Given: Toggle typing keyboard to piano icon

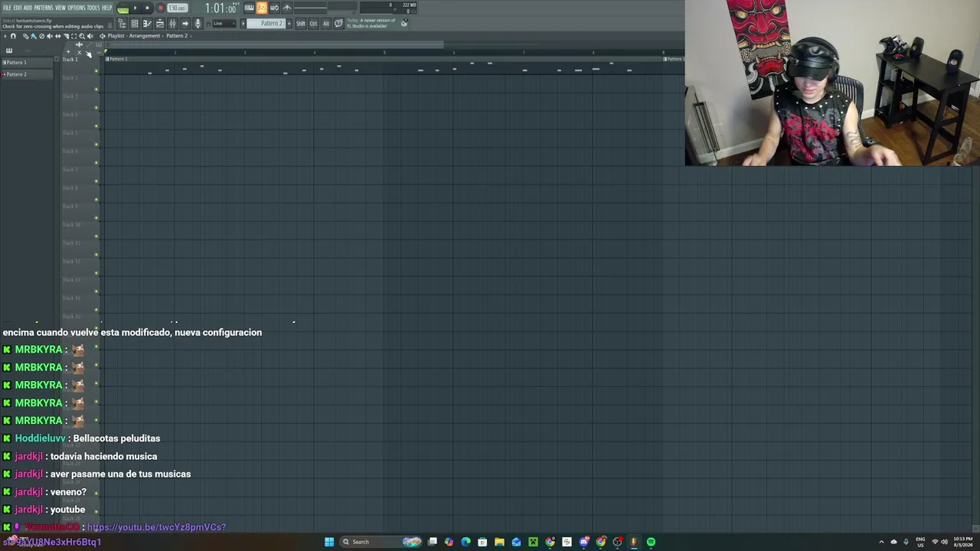Looking at the screenshot, I should [x=249, y=8].
